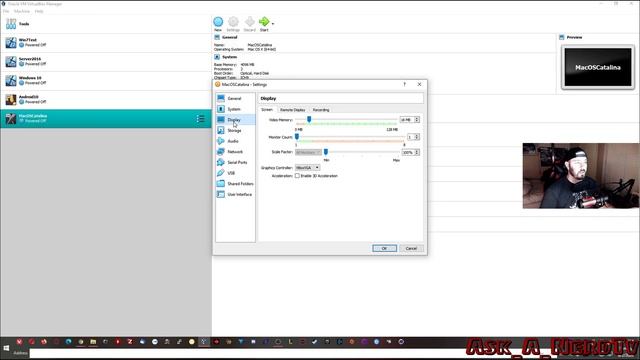640x360 pixels.
Task: Click Cancel in the Settings dialog
Action: pyautogui.click(x=411, y=248)
